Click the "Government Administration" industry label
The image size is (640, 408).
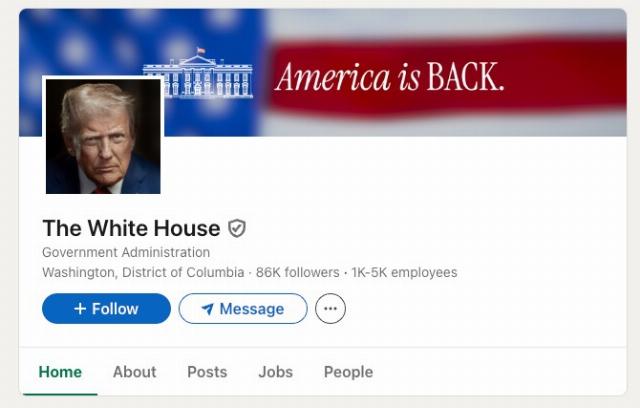pyautogui.click(x=126, y=252)
